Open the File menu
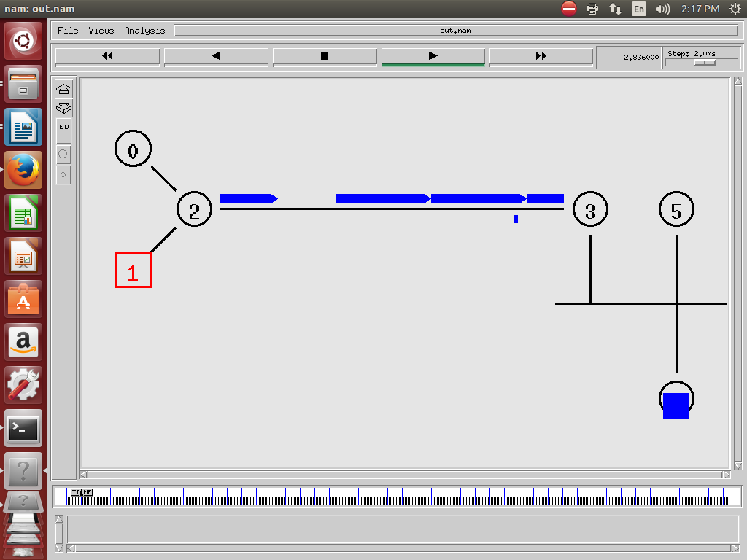 point(68,31)
